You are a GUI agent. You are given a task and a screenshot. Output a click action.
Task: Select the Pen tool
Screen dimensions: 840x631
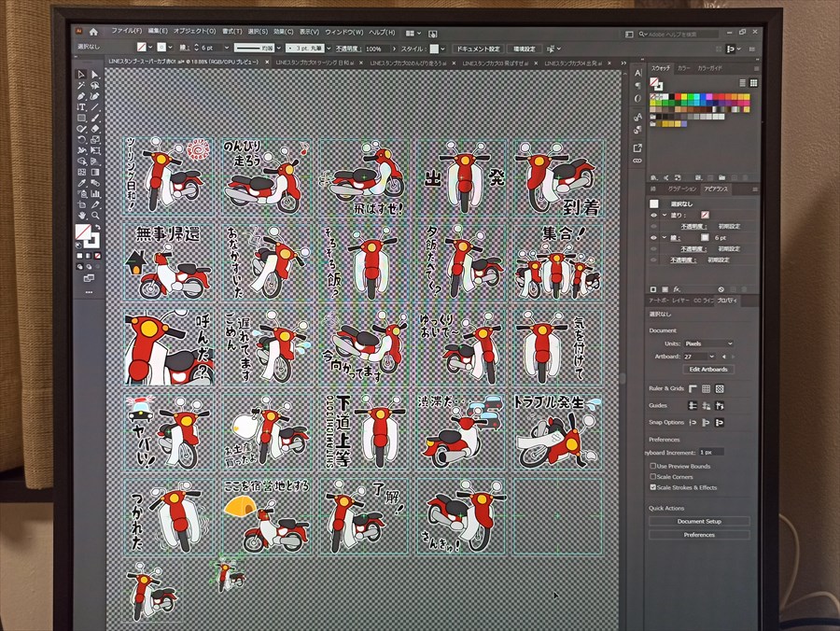tap(80, 96)
